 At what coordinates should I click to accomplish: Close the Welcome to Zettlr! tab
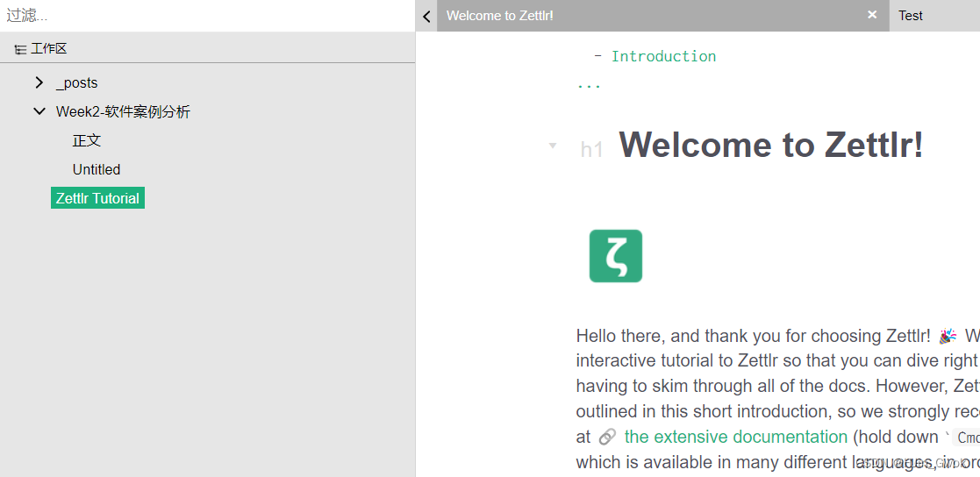pyautogui.click(x=872, y=15)
